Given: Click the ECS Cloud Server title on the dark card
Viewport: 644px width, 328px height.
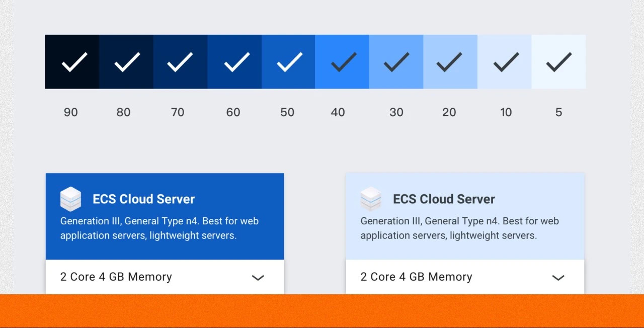Looking at the screenshot, I should pyautogui.click(x=143, y=199).
